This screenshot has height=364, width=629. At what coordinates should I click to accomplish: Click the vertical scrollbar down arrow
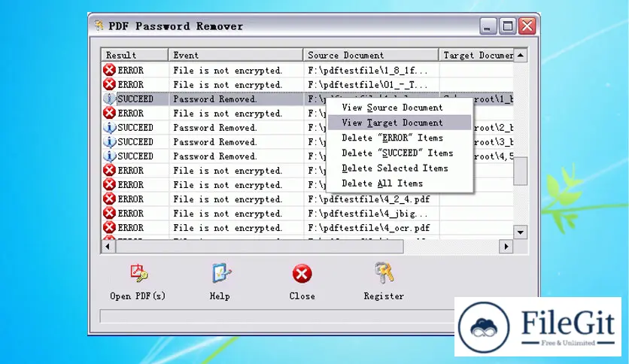coord(521,232)
